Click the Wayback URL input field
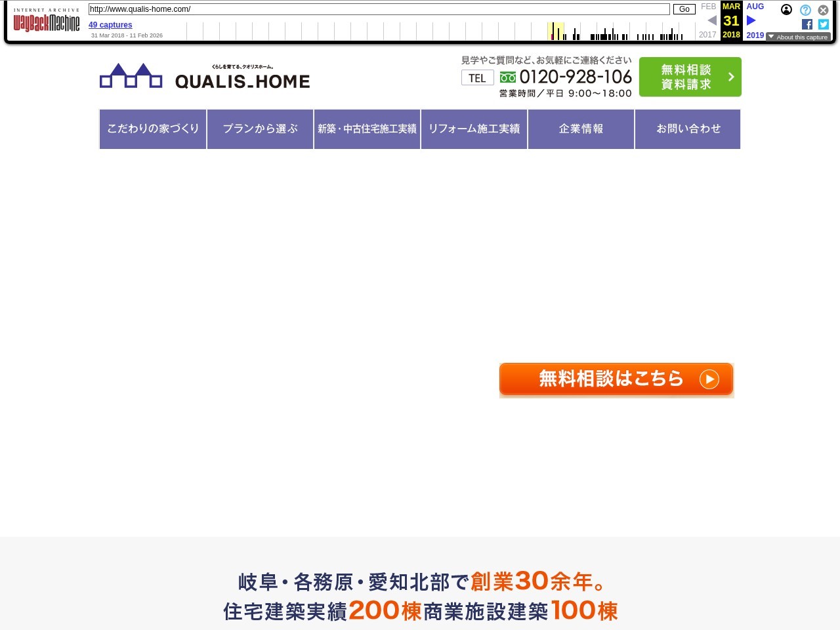Viewport: 840px width, 630px height. point(379,9)
